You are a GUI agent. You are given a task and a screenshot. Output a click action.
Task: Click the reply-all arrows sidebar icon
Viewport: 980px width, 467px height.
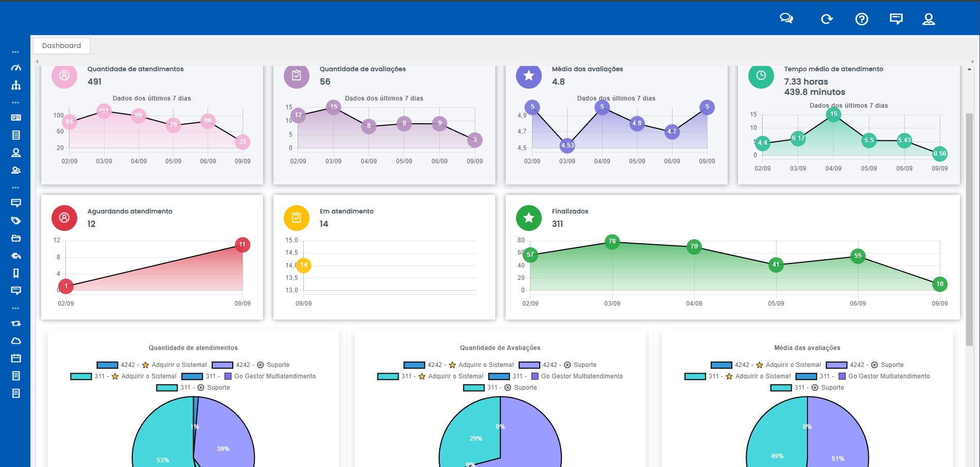point(16,256)
